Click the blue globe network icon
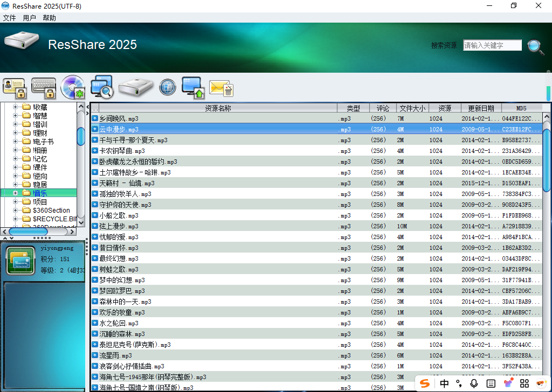Image resolution: width=552 pixels, height=392 pixels. [x=168, y=87]
